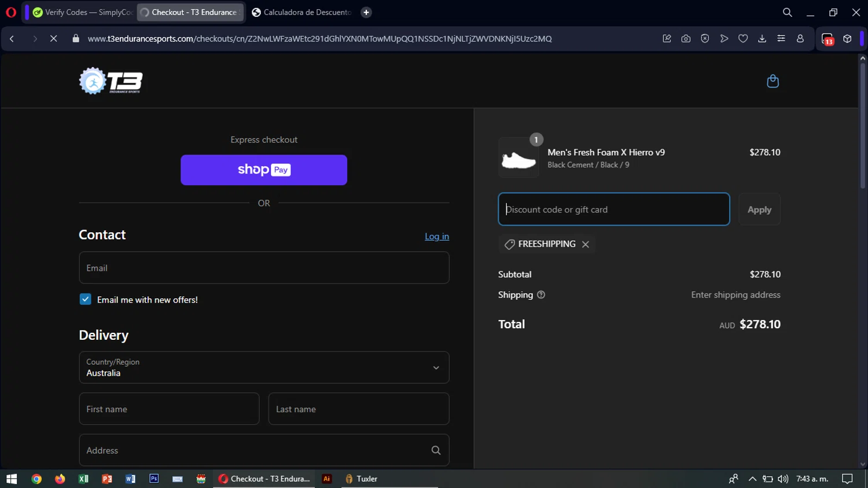Image resolution: width=868 pixels, height=488 pixels.
Task: Open PowerPoint from the taskbar
Action: [107, 479]
